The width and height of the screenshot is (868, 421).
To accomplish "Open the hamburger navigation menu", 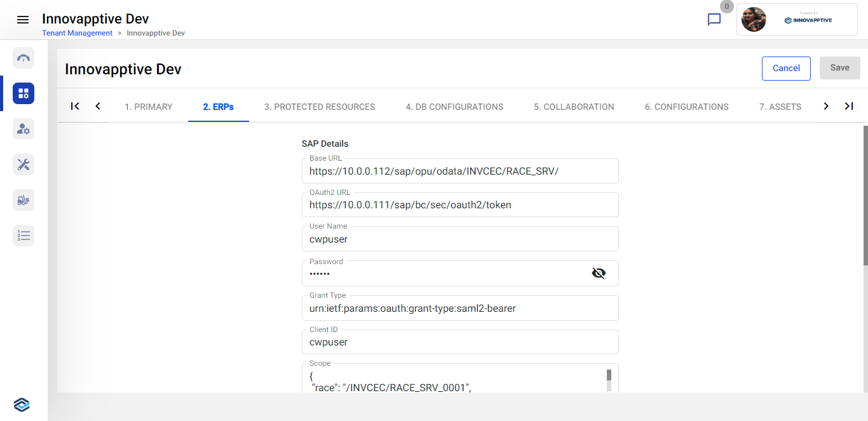I will (23, 20).
